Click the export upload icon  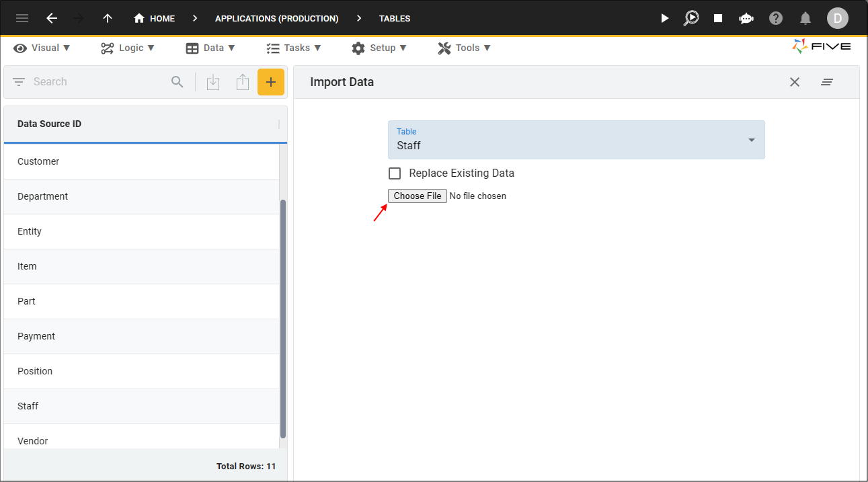click(243, 82)
